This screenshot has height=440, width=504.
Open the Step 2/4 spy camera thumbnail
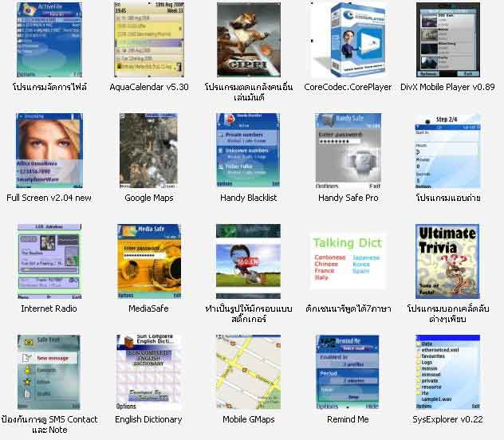[x=447, y=151]
